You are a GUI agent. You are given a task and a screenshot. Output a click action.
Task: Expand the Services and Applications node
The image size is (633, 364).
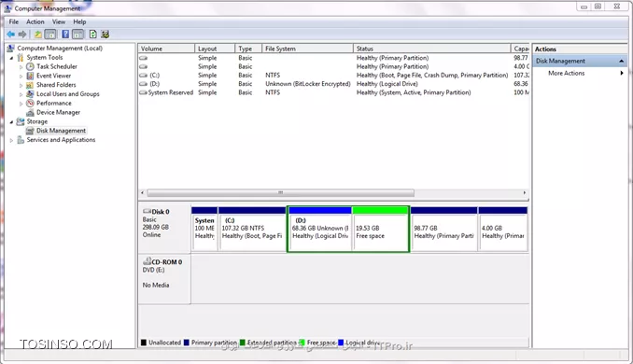point(11,140)
